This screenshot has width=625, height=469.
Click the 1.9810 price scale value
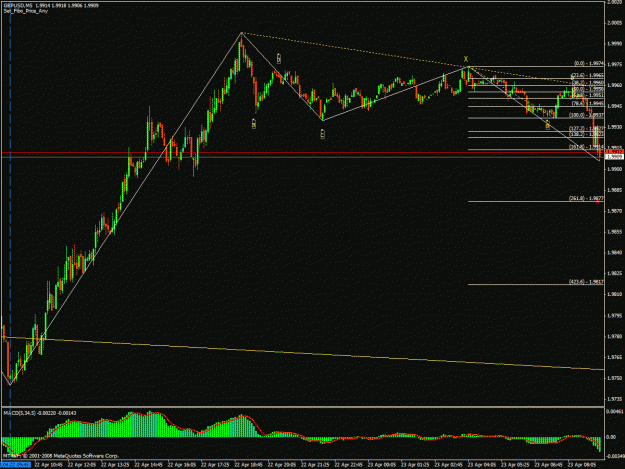tap(614, 294)
